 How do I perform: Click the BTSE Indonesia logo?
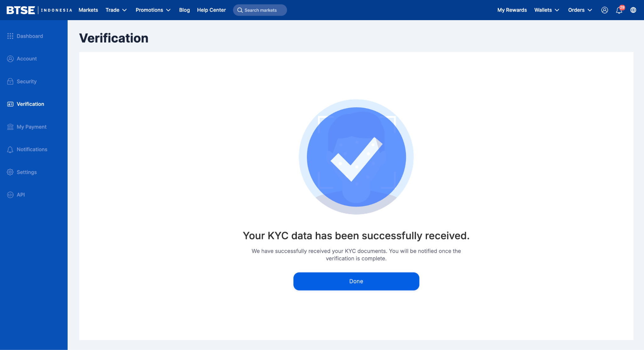point(39,10)
